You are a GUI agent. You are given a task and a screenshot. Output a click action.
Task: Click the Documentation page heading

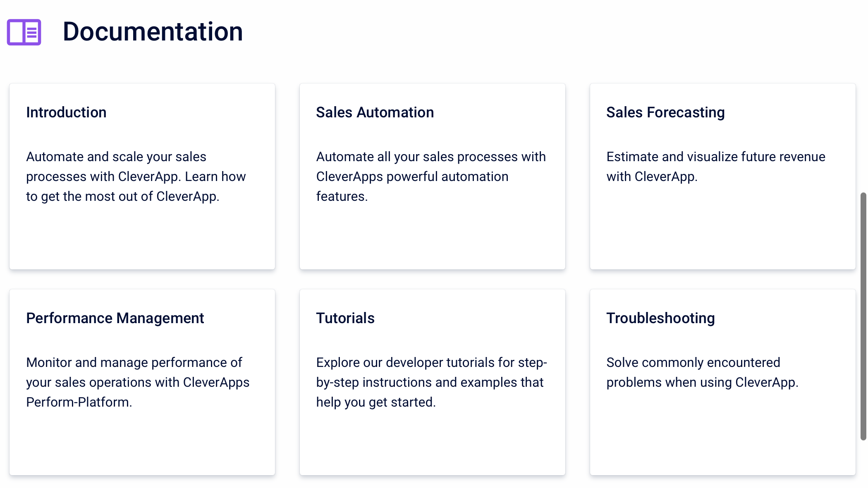[x=153, y=32]
